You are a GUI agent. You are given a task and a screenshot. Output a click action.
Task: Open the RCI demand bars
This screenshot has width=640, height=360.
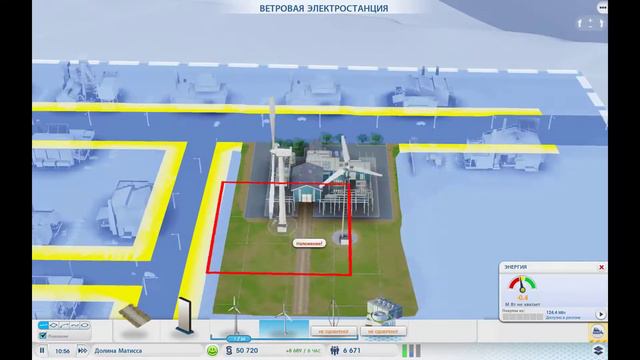(411, 351)
